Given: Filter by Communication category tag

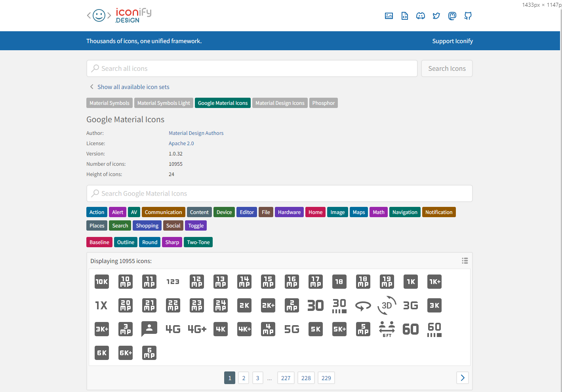Looking at the screenshot, I should click(x=163, y=212).
